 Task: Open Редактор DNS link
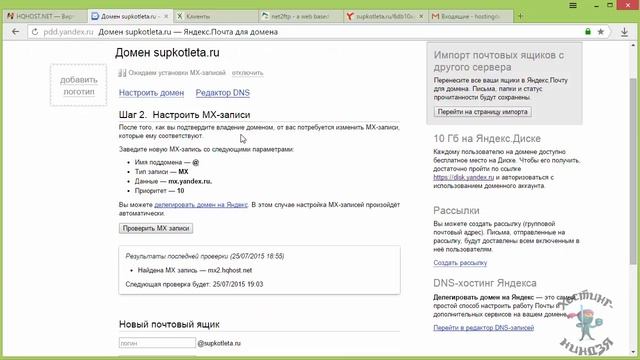222,93
